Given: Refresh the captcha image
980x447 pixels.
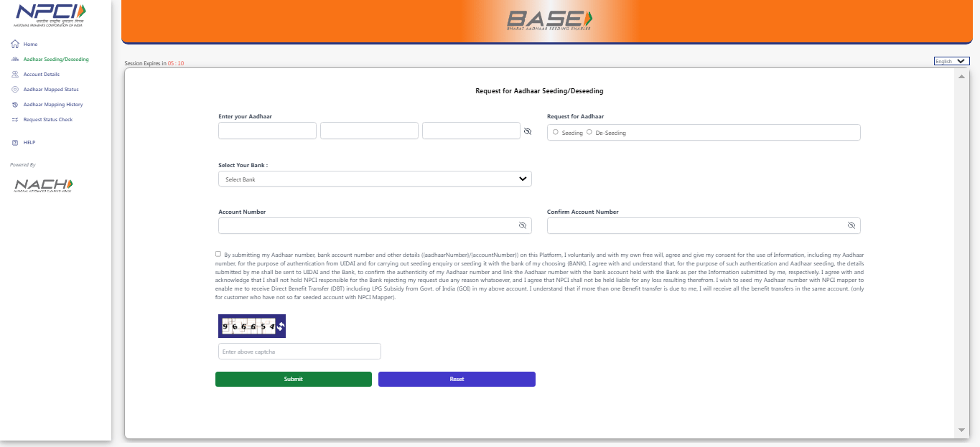Looking at the screenshot, I should pos(281,326).
